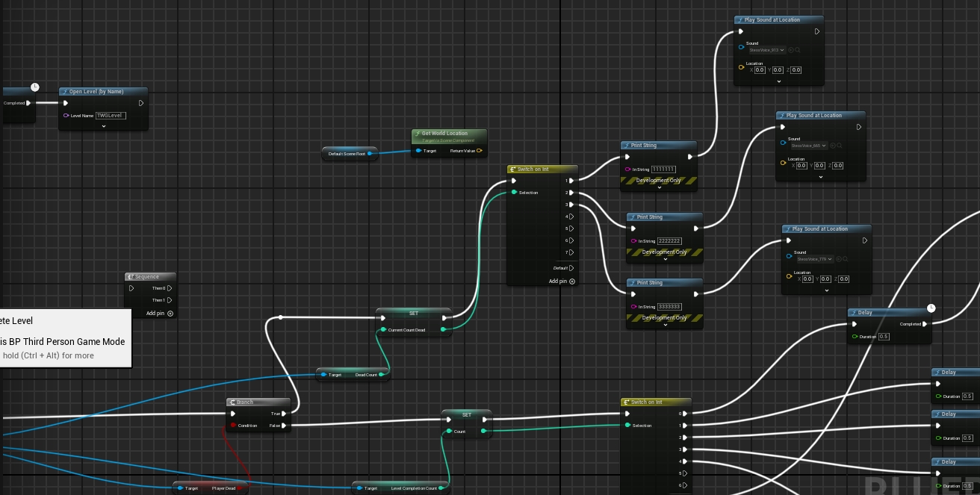Click the Add pin icon on Sequence node
Image resolution: width=980 pixels, height=495 pixels.
(x=170, y=314)
